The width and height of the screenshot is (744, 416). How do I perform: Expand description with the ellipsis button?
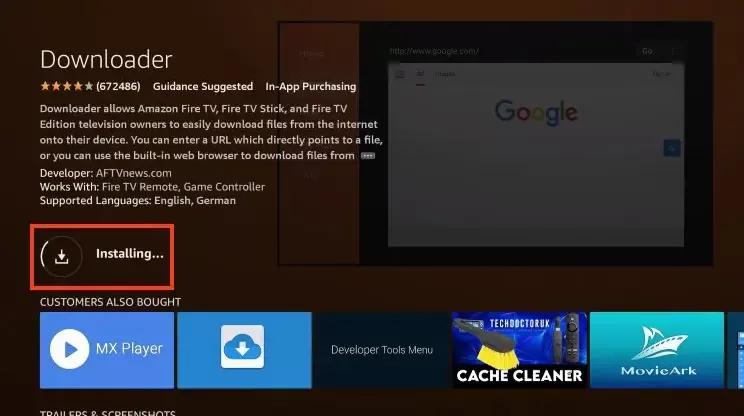click(x=368, y=156)
